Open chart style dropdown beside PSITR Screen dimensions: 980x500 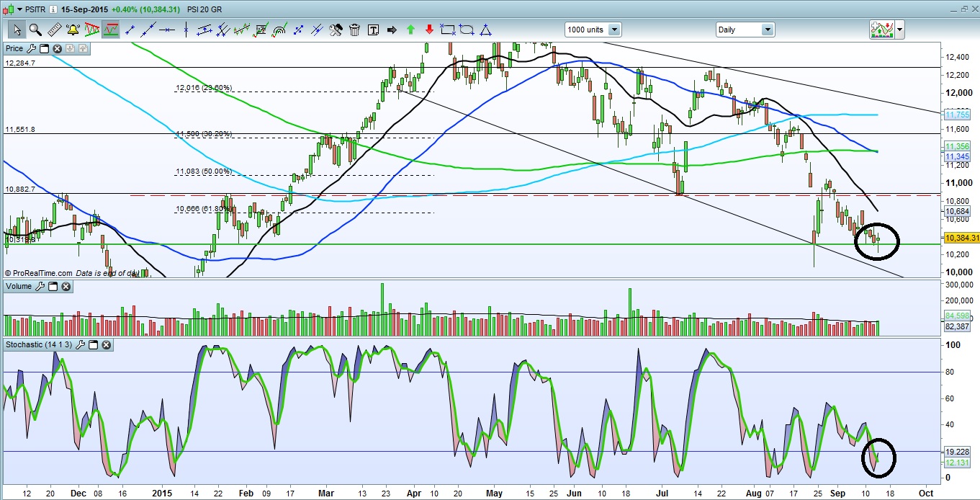click(x=19, y=9)
